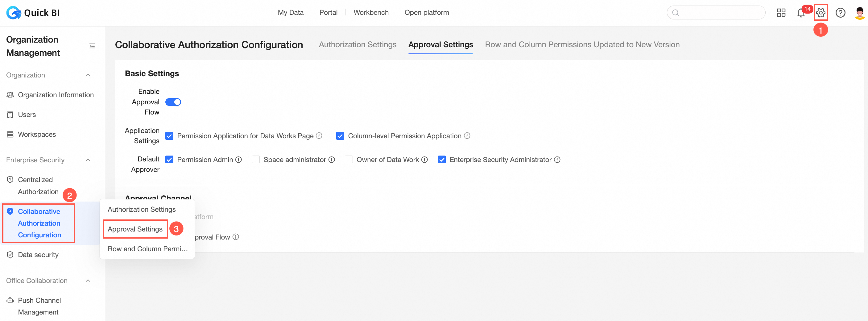Click the Data security shield icon

coord(10,255)
